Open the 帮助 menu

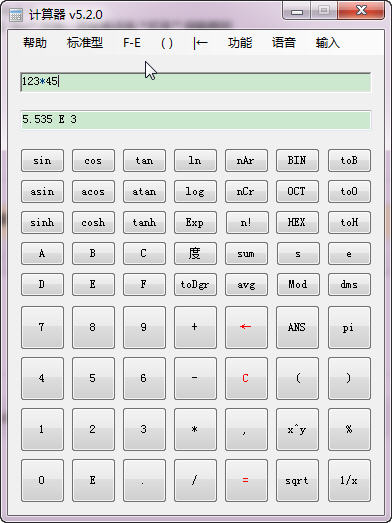click(35, 43)
